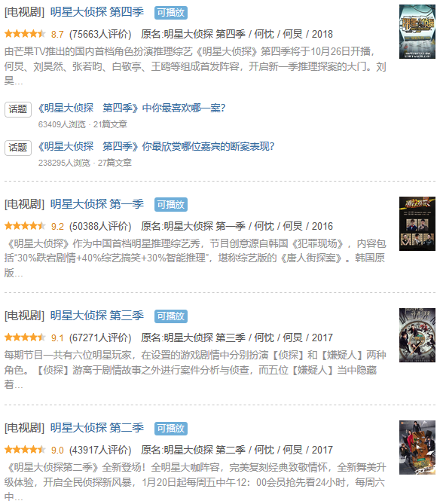The image size is (440, 504).
Task: Click the star rating of 第三季
Action: 25,338
